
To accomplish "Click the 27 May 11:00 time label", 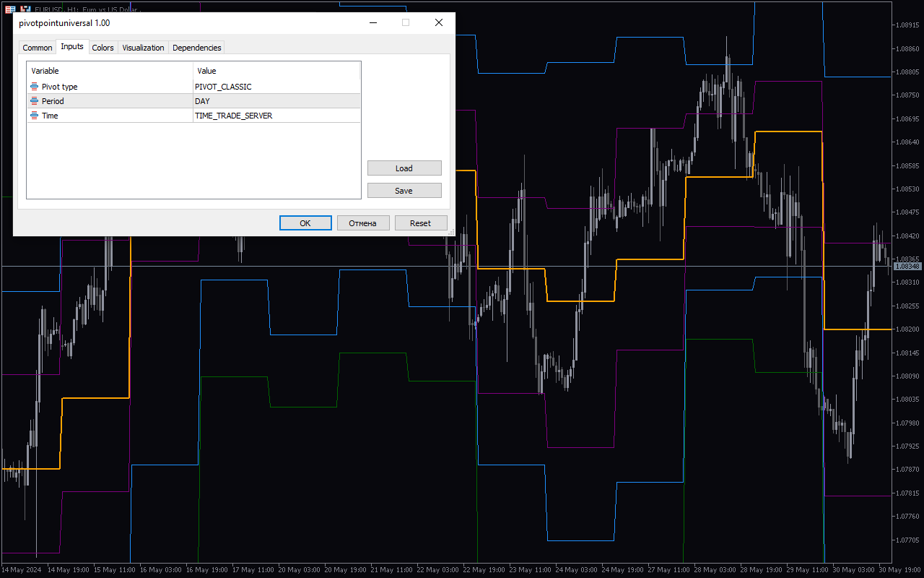I will pos(668,569).
